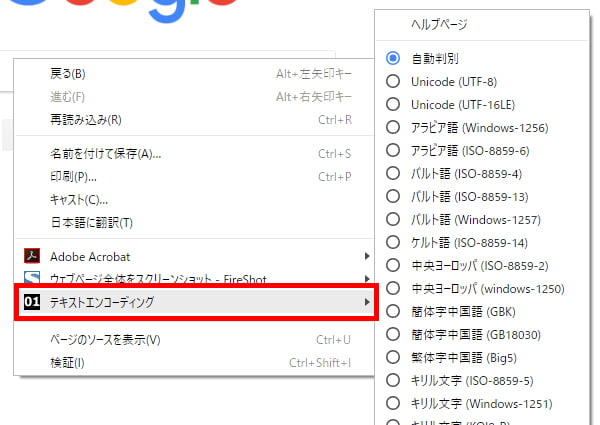Open ページのソースを表示(V)
The image size is (600, 425).
(105, 340)
